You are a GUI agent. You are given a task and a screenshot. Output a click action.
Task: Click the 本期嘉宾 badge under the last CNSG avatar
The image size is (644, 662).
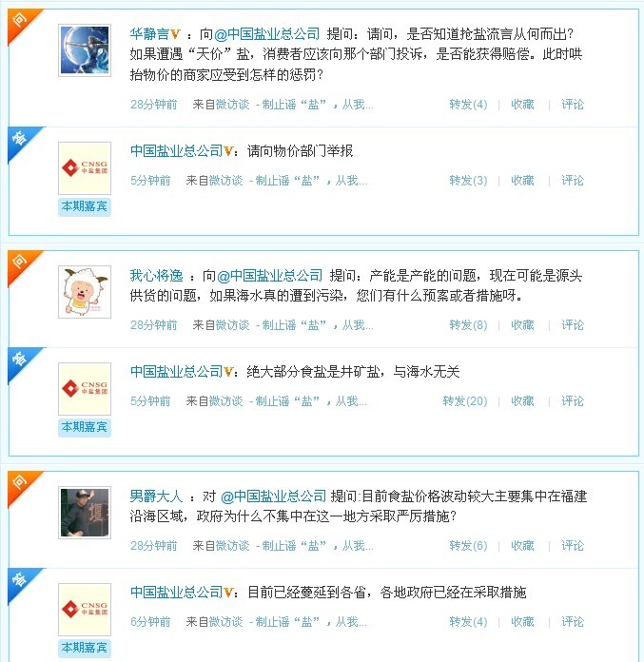[x=85, y=648]
